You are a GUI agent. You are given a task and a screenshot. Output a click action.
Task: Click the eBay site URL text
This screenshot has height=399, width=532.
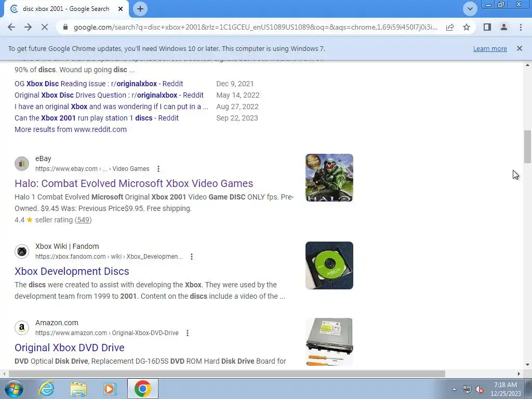click(x=92, y=169)
